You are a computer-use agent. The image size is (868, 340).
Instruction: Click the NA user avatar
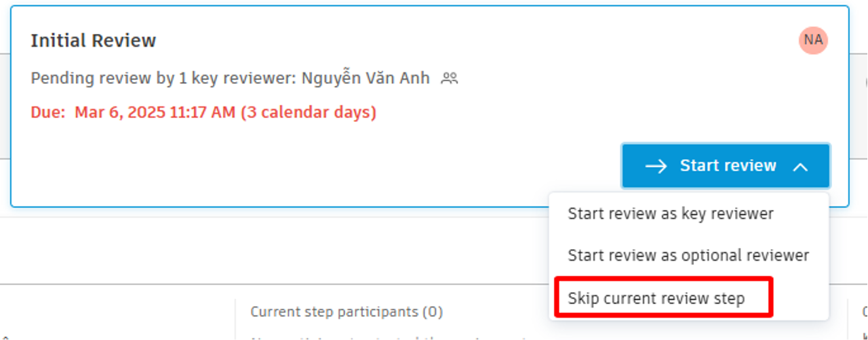813,40
